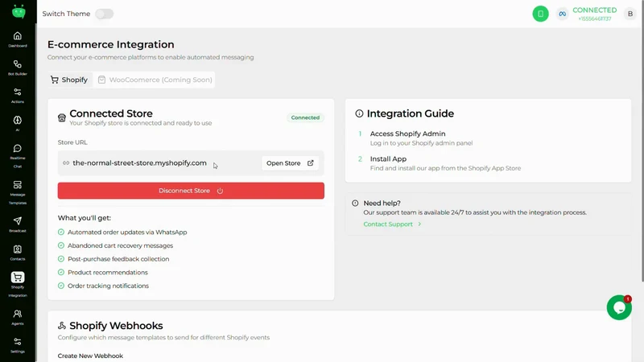644x362 pixels.
Task: Click the info icon beside Integration Guide
Action: pyautogui.click(x=359, y=113)
